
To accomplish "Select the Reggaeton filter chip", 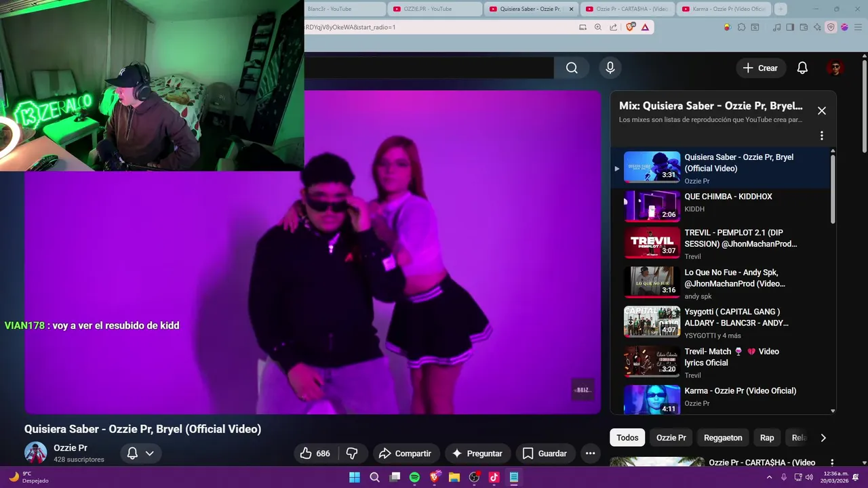I will [x=723, y=438].
